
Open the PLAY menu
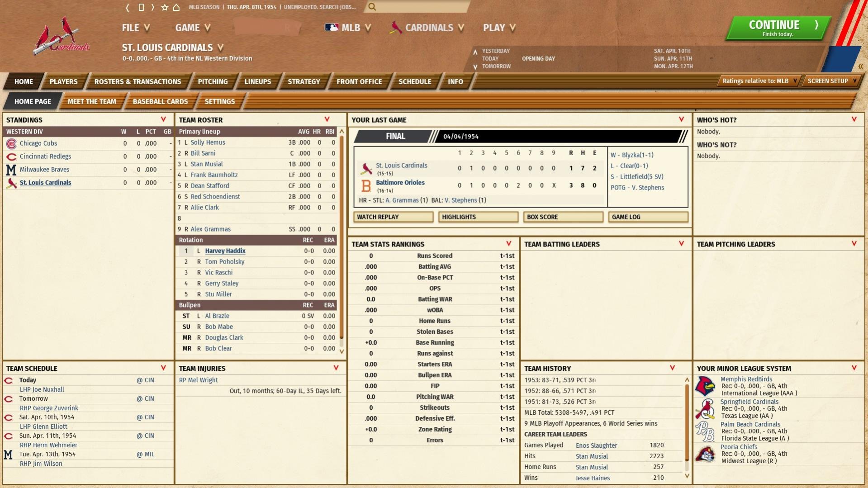point(499,28)
